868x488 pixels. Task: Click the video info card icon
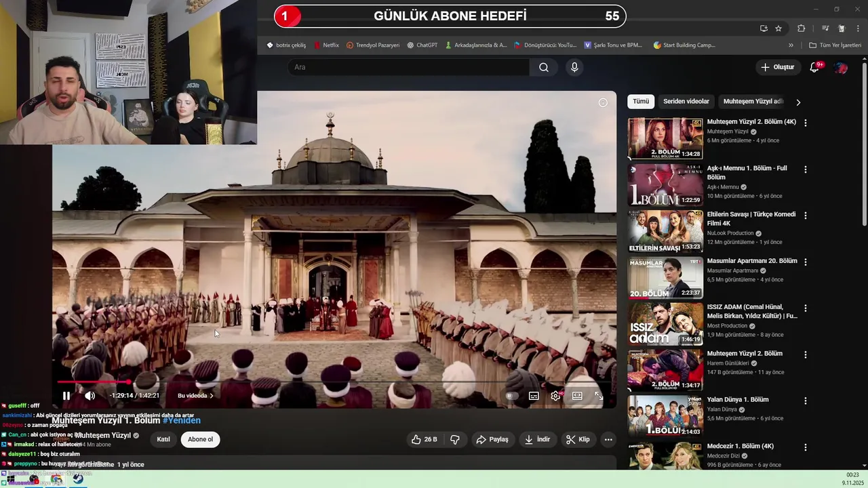click(x=603, y=102)
